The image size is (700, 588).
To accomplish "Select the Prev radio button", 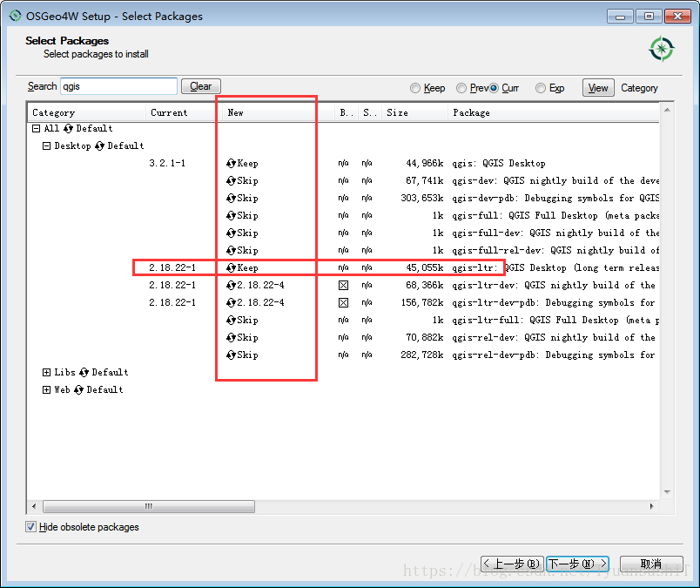I will click(x=461, y=88).
